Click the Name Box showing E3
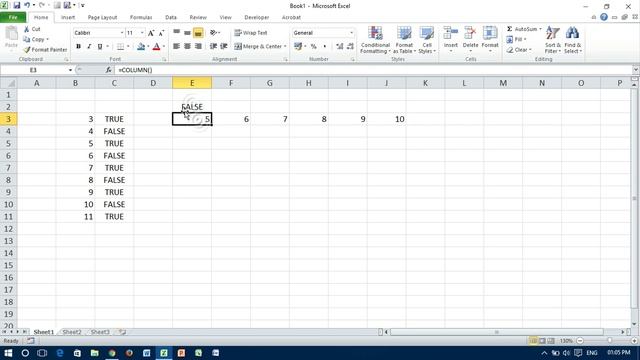Viewport: 640px width, 360px height. tap(33, 70)
